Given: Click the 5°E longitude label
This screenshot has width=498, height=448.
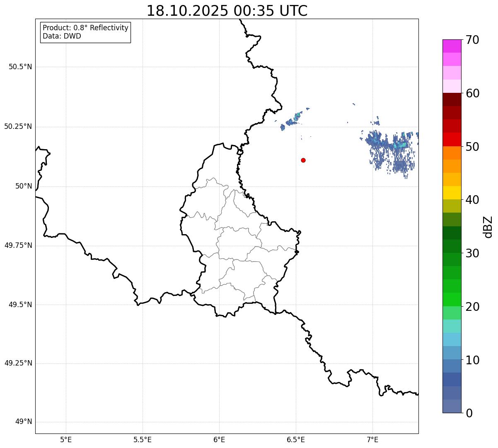Looking at the screenshot, I should pyautogui.click(x=66, y=440).
